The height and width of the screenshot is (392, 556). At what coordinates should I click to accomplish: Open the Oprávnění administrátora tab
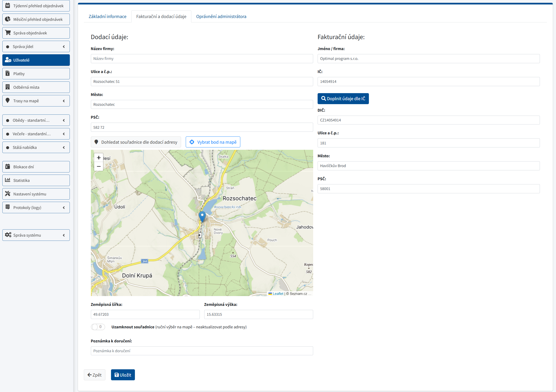(x=221, y=16)
